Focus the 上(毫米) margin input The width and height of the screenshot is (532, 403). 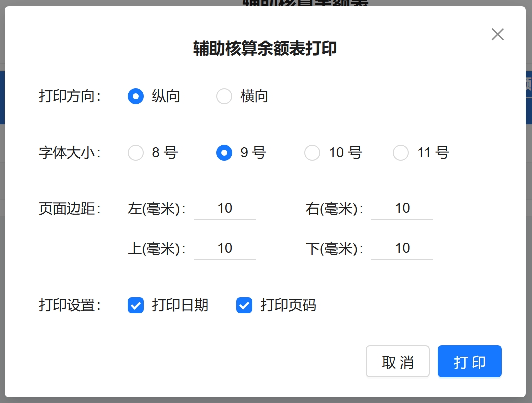(225, 249)
